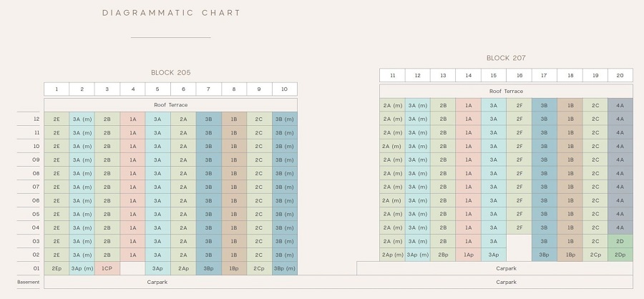
Task: Select the 3Bp (m) unit cell
Action: click(x=284, y=268)
